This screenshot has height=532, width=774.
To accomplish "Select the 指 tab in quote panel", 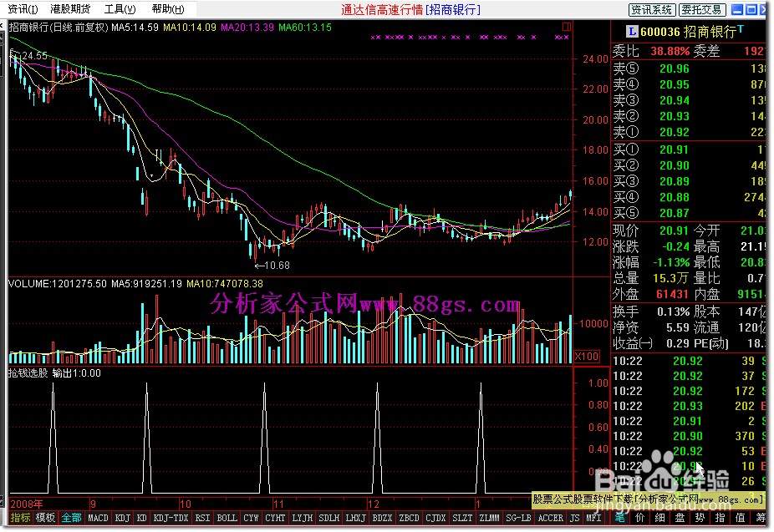I will tap(720, 518).
